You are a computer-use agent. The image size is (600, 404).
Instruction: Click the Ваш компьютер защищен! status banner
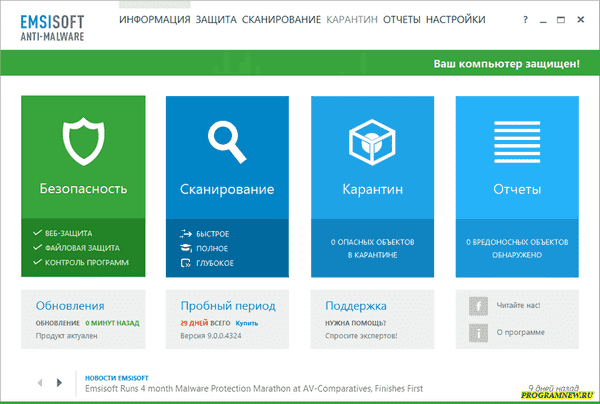tap(507, 64)
